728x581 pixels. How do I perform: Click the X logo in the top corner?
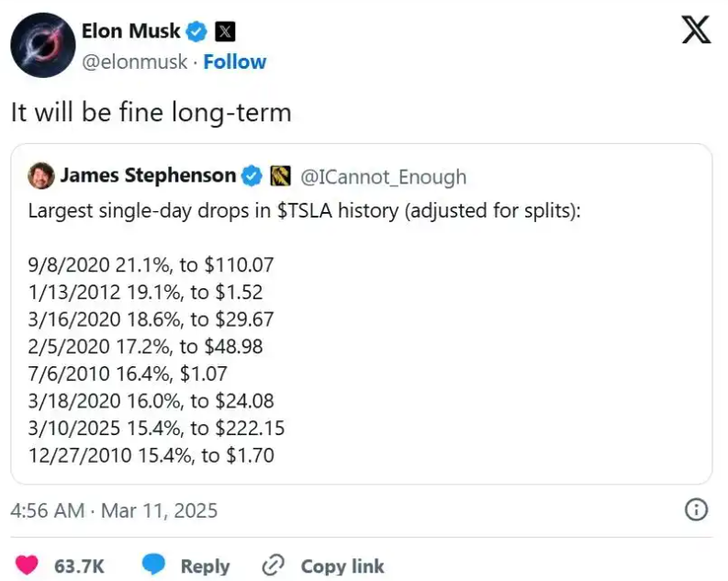[697, 31]
